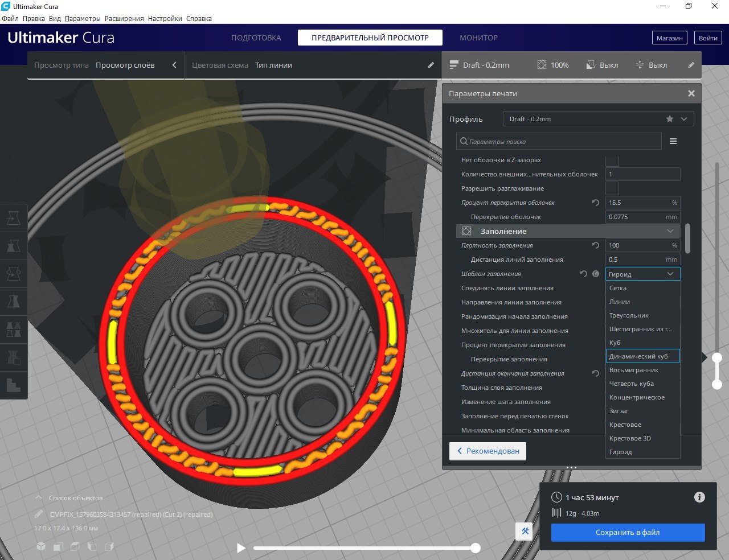This screenshot has width=729, height=560.
Task: Choose Треугольник infill pattern option
Action: (642, 315)
